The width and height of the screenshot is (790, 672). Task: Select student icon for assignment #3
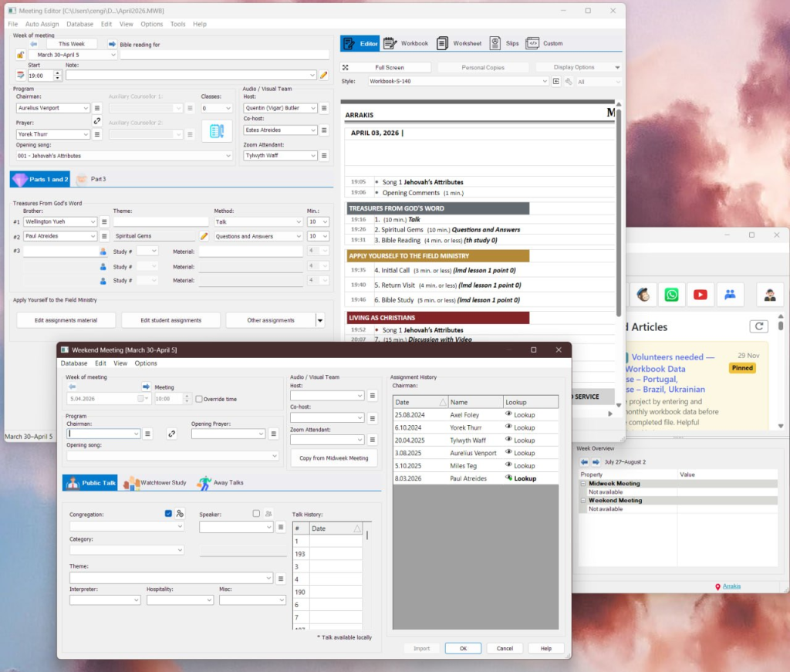[103, 251]
